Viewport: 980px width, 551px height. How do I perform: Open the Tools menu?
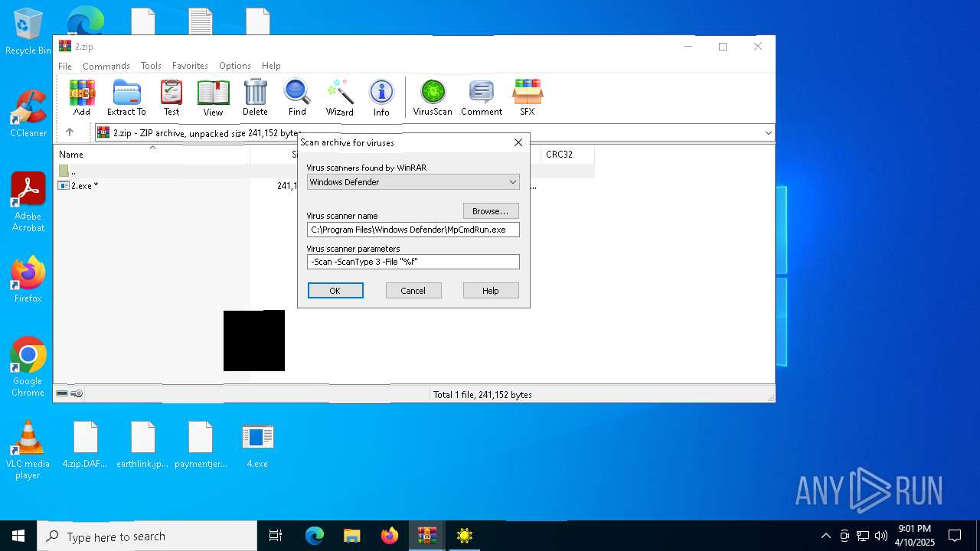coord(151,66)
